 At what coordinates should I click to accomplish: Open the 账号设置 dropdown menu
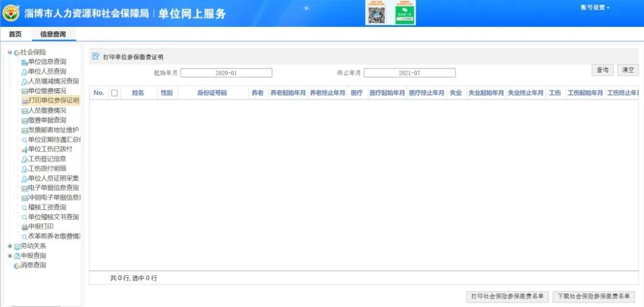[595, 8]
